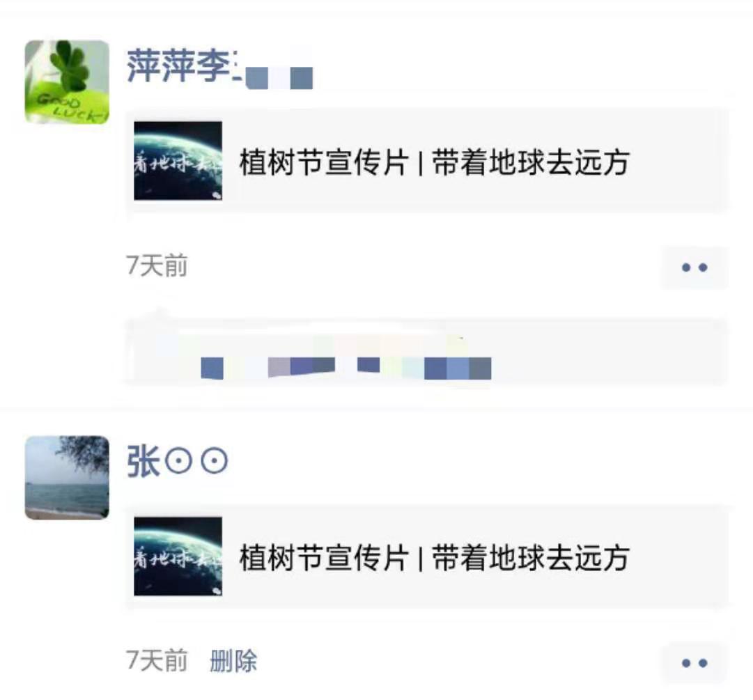Open earth thumbnail in 萍萍李's shared link
This screenshot has width=753, height=700.
tap(178, 161)
